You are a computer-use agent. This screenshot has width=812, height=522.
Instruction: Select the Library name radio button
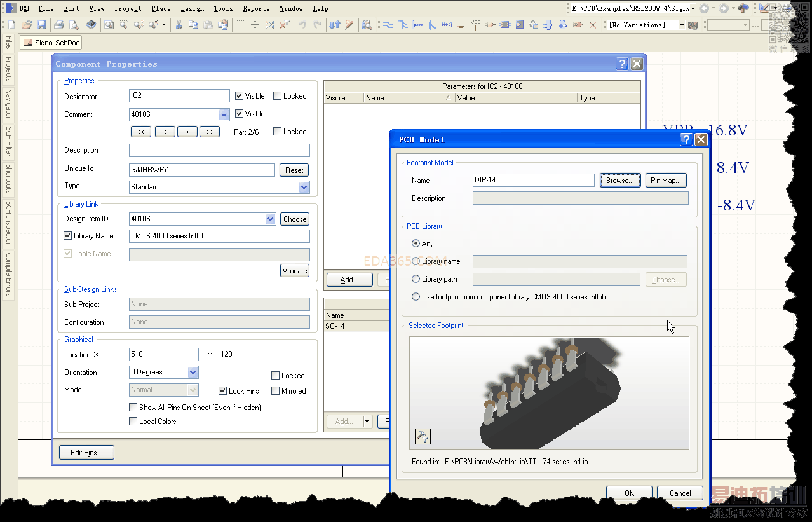click(x=416, y=261)
